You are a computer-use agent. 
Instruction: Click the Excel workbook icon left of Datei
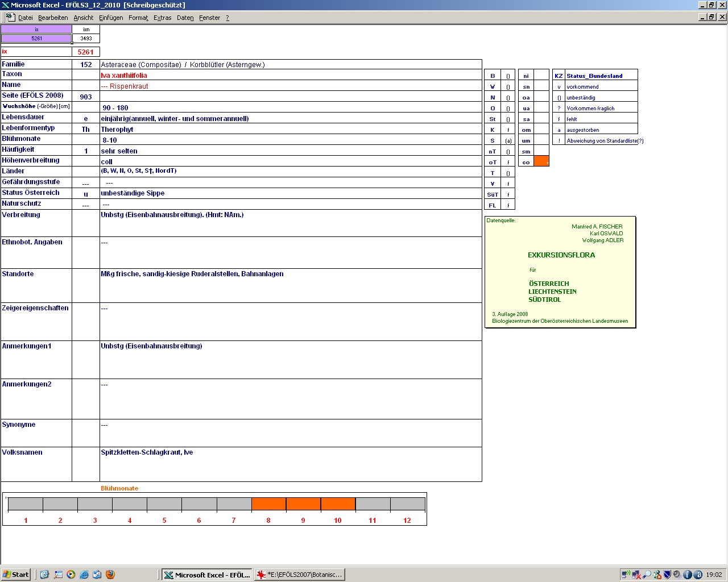coord(10,17)
